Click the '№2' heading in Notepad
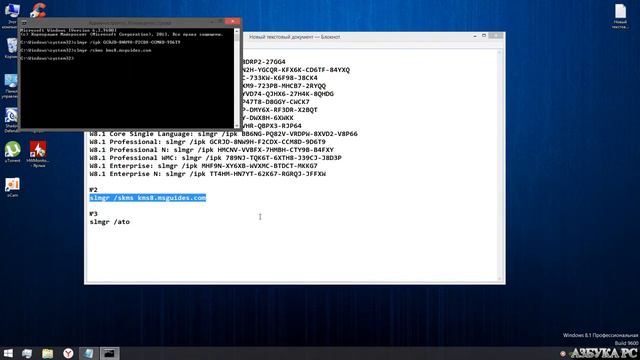The image size is (640, 360). tap(93, 190)
